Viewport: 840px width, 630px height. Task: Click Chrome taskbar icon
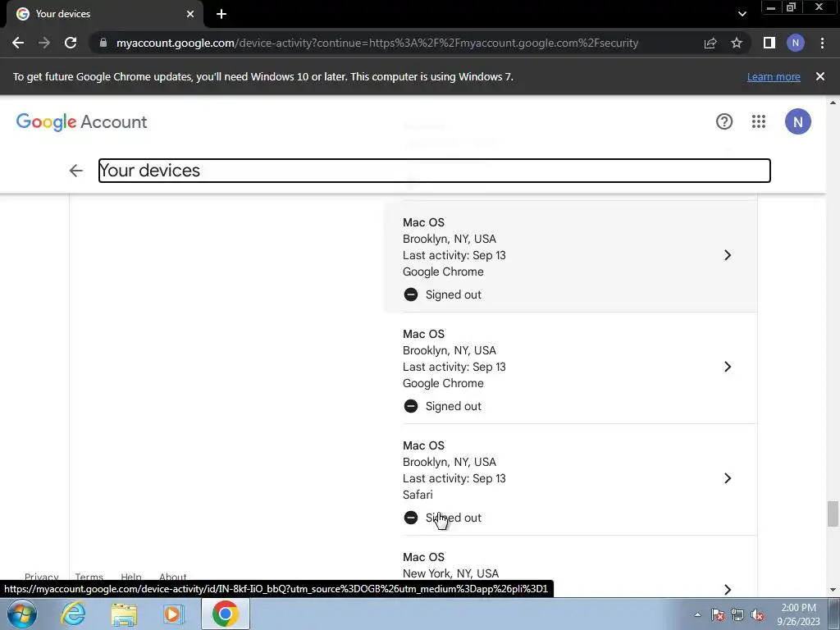[x=225, y=614]
